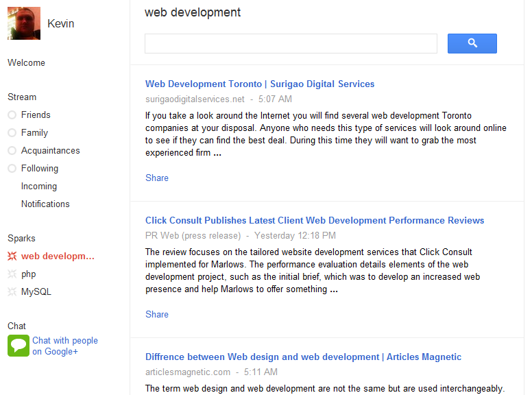The height and width of the screenshot is (395, 532).
Task: Click the spark icon next to php
Action: click(12, 274)
